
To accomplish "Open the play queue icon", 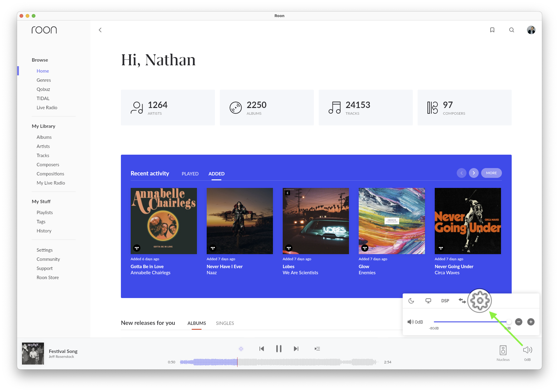I will coord(318,349).
